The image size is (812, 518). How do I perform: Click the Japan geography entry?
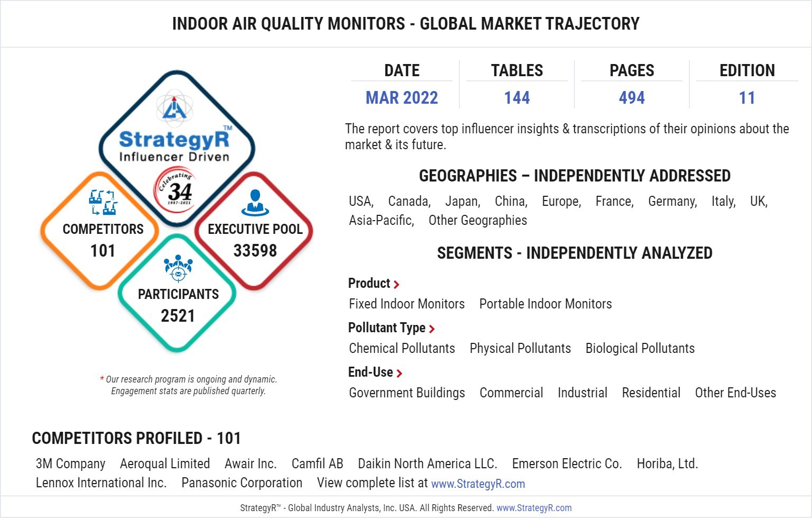(463, 202)
